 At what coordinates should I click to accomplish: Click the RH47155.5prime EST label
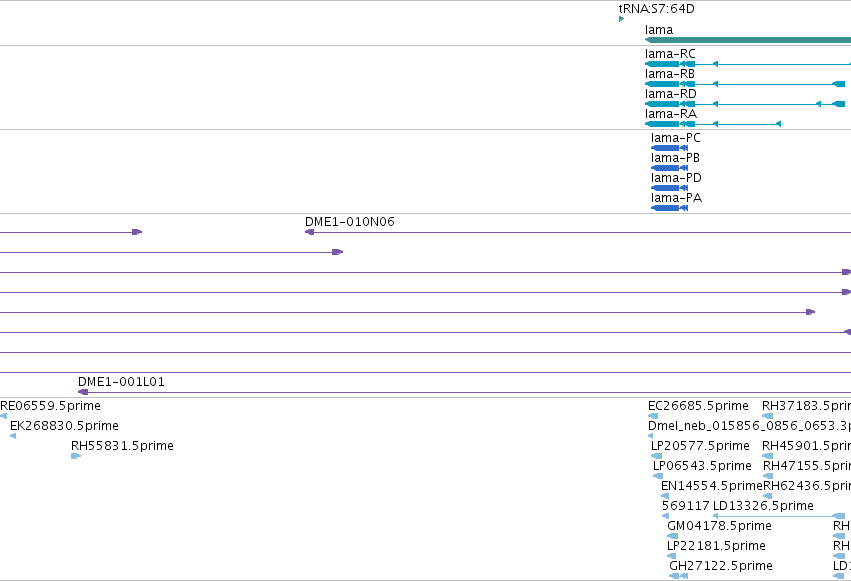click(x=807, y=466)
